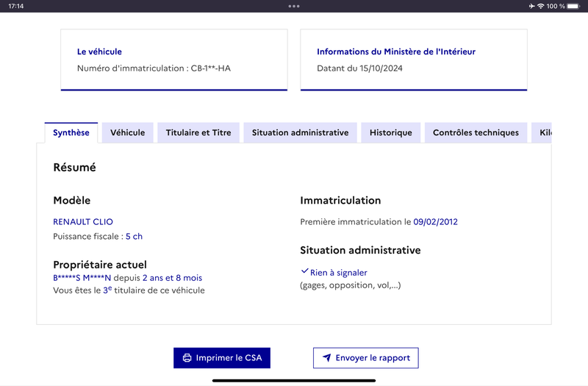Viewport: 588px width, 386px height.
Task: Open the Synthèse tab
Action: tap(71, 133)
